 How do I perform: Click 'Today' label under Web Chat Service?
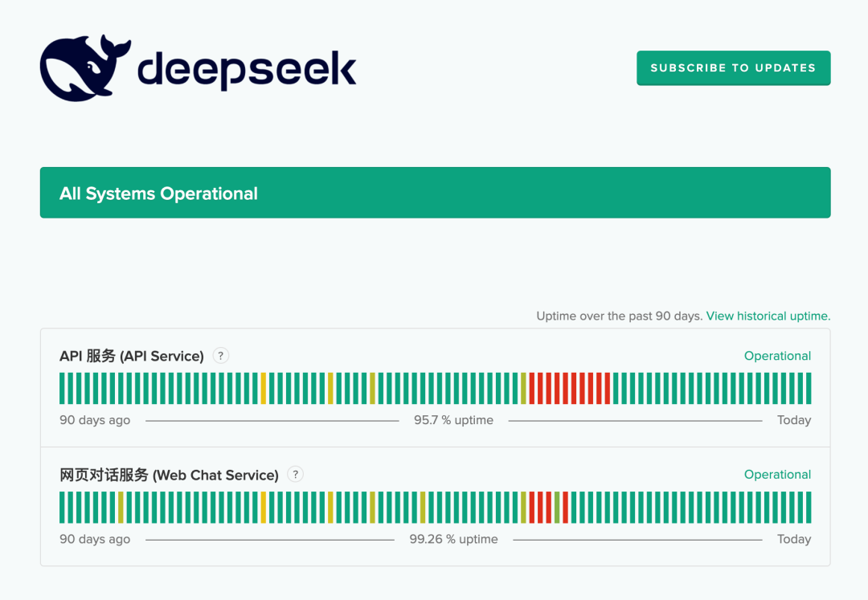click(794, 539)
